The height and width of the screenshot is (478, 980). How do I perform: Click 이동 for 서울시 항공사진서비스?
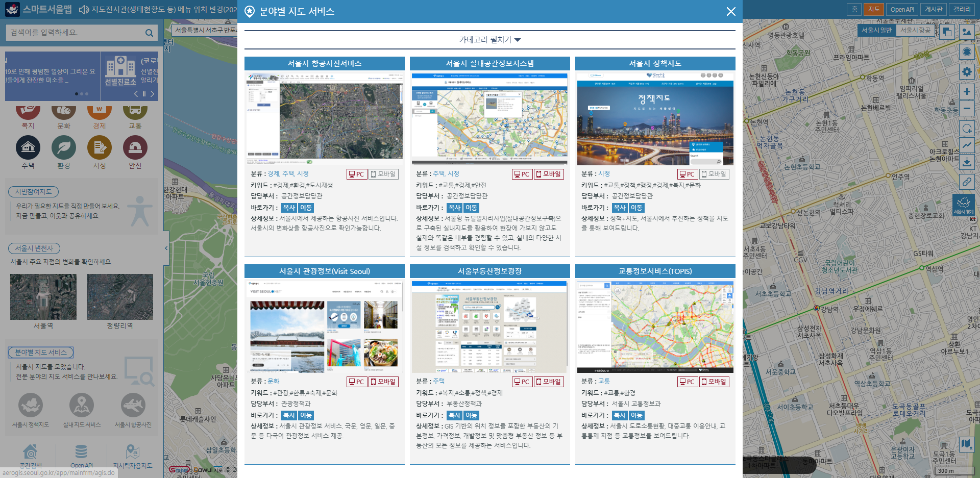306,208
